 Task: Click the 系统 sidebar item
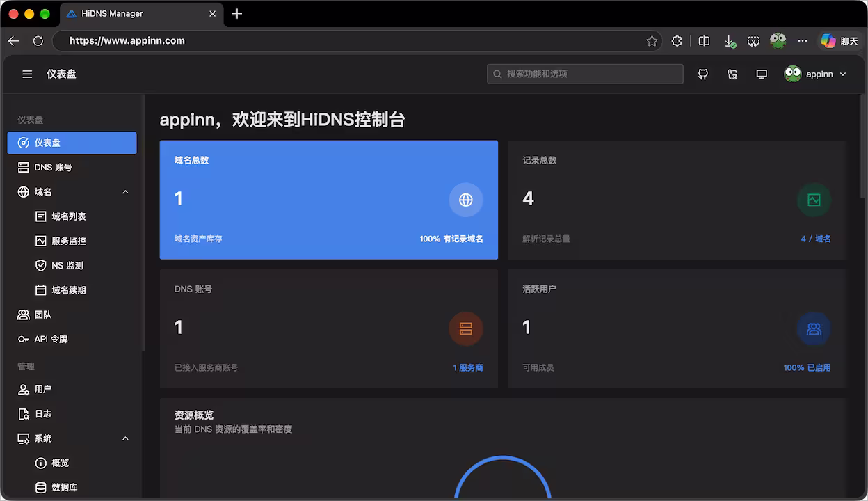point(72,438)
